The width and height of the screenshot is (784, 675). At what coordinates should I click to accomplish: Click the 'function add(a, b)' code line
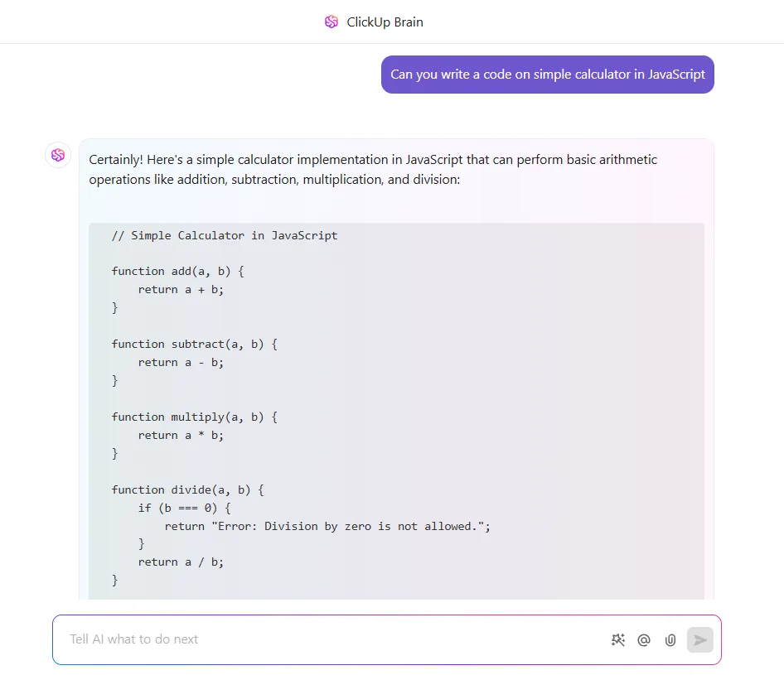pyautogui.click(x=178, y=272)
